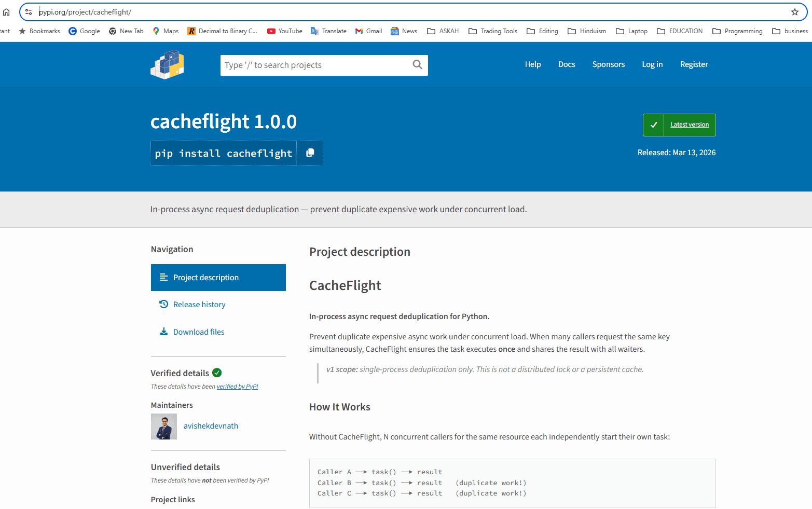Viewport: 812px width, 509px height.
Task: Expand the Trading Tools bookmarks folder
Action: coord(492,31)
